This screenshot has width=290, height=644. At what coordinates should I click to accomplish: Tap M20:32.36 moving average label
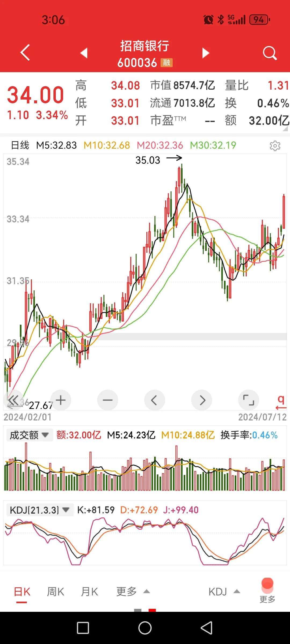(x=160, y=145)
